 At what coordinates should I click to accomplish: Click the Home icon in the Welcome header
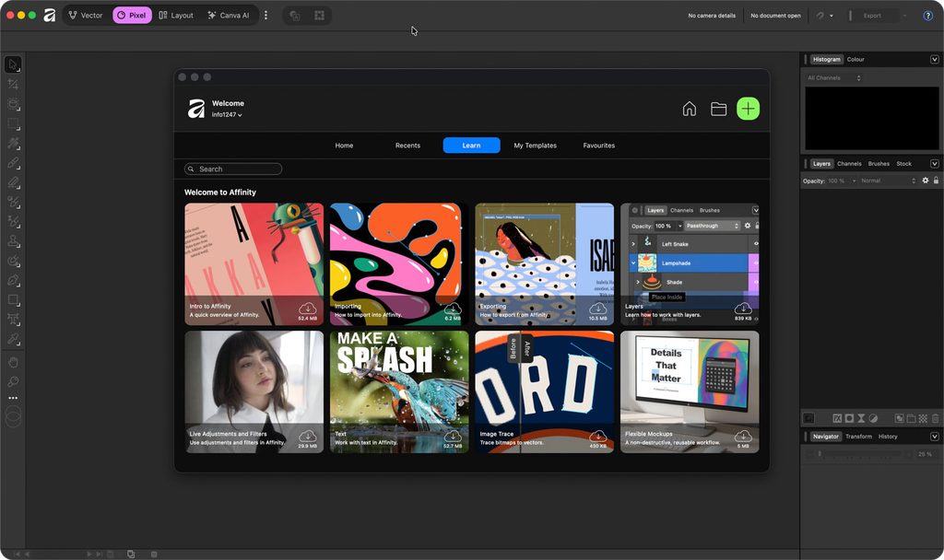pos(690,109)
